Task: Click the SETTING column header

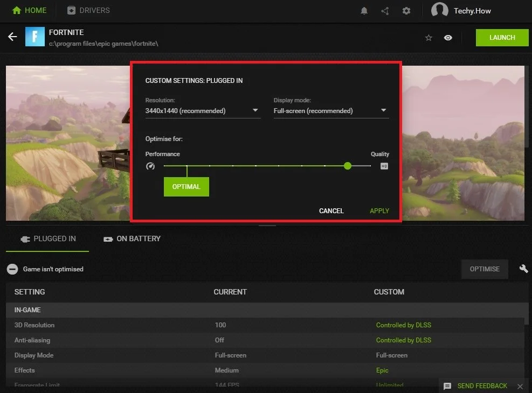Action: click(x=30, y=292)
